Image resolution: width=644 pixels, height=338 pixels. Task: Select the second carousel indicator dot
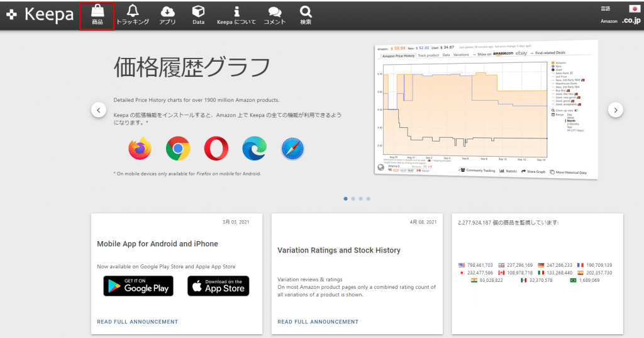point(353,198)
